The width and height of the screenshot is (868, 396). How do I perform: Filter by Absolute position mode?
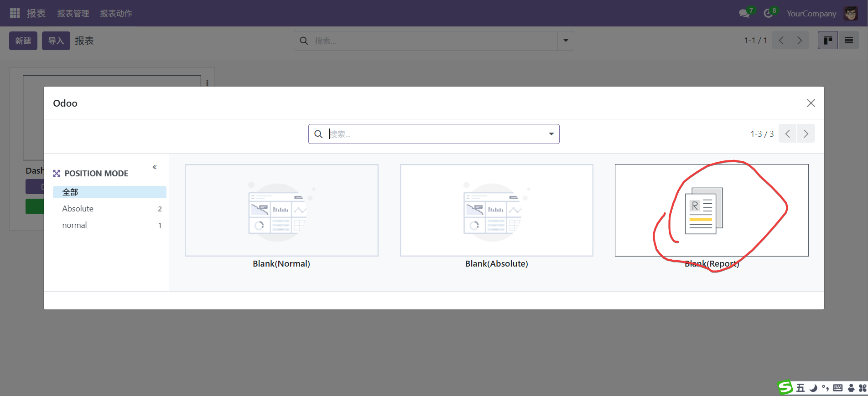tap(78, 209)
